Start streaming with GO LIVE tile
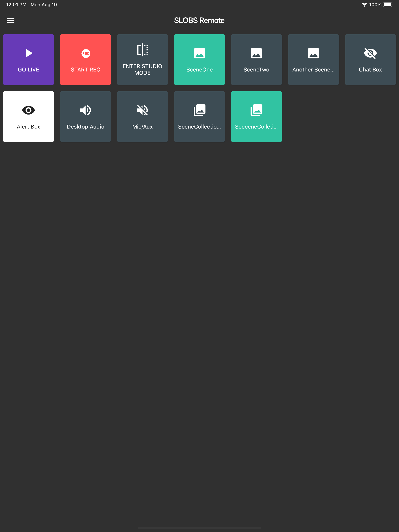Image resolution: width=399 pixels, height=532 pixels. 28,60
